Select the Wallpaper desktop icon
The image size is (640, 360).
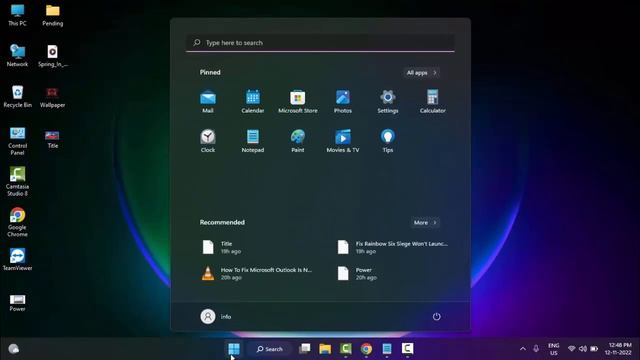click(x=52, y=96)
